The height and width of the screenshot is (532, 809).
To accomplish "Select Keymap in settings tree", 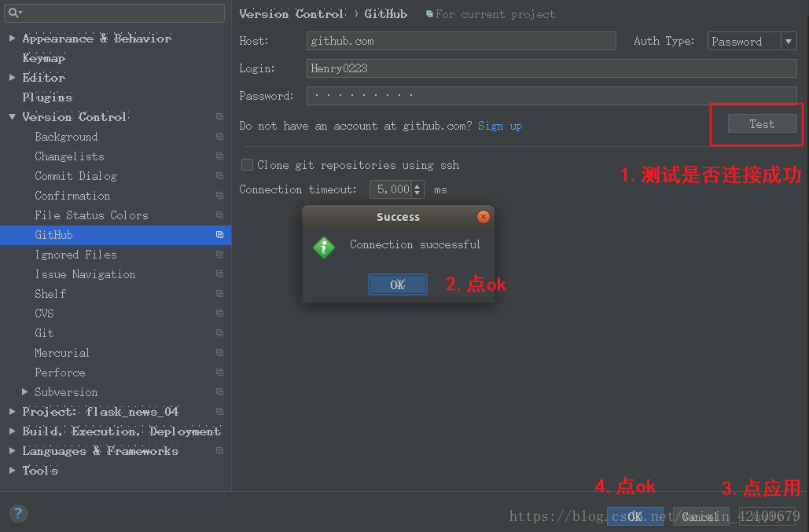I will [43, 57].
